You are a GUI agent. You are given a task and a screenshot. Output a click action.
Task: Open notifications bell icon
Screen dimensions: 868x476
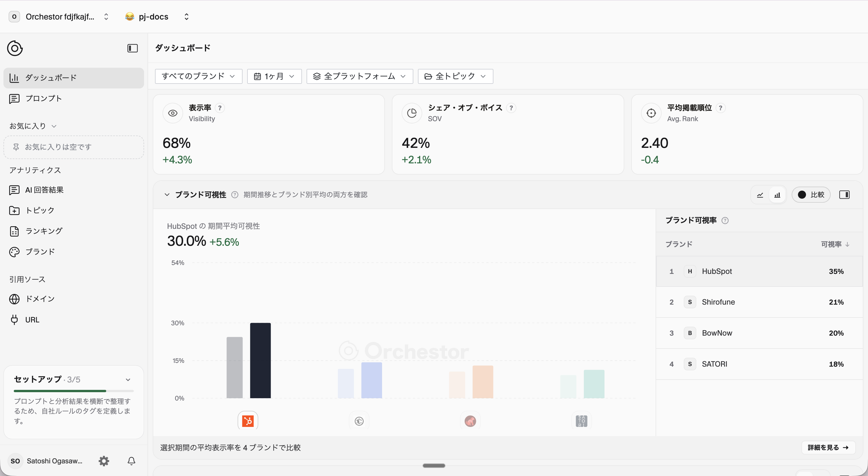pyautogui.click(x=131, y=461)
